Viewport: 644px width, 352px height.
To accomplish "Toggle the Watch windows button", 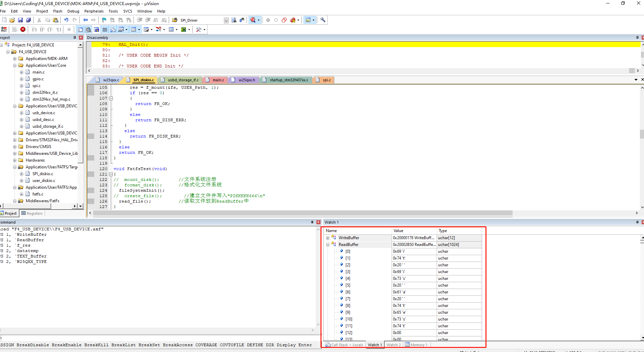I will pos(121,29).
